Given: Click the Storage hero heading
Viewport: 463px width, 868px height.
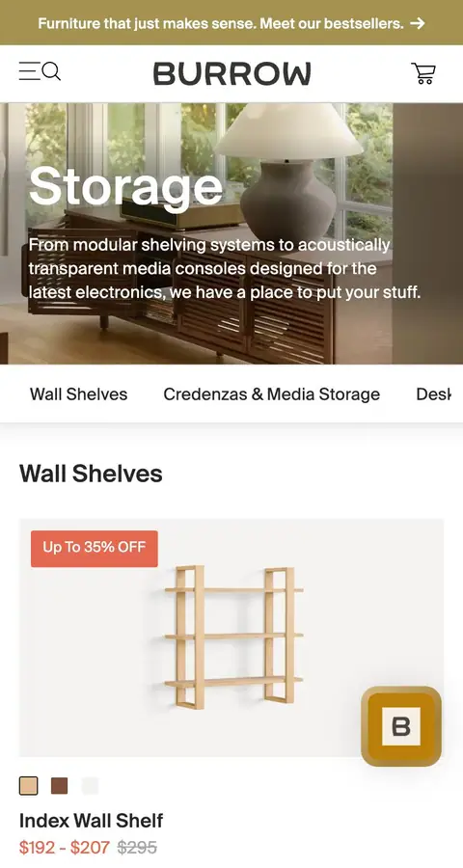Looking at the screenshot, I should click(125, 188).
